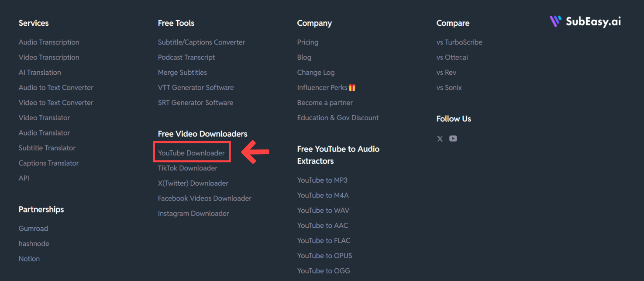
Task: Open Audio to Text Converter
Action: (x=56, y=87)
